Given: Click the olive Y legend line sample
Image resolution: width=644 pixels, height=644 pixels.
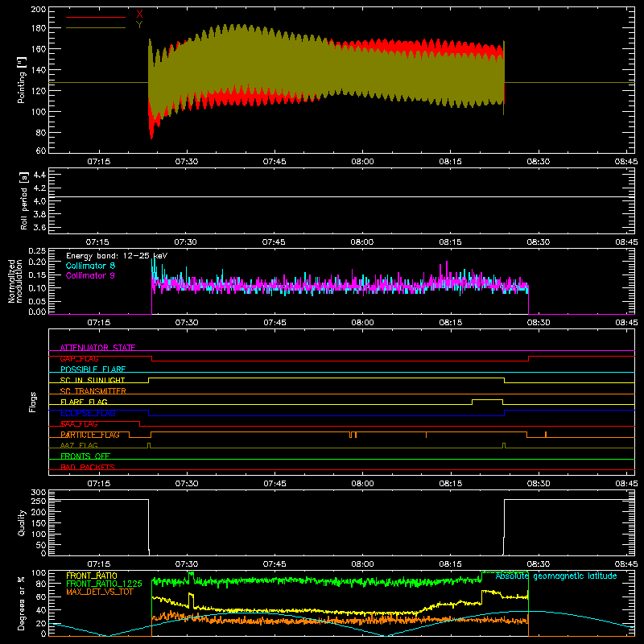Looking at the screenshot, I should (x=96, y=27).
